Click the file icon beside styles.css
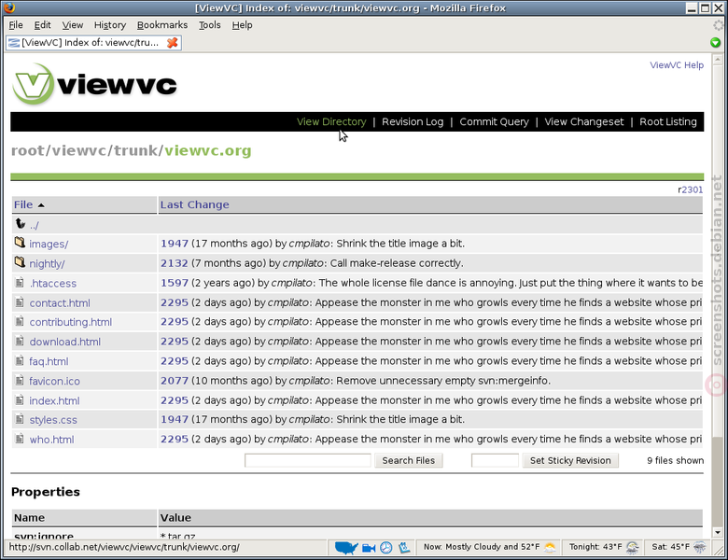Viewport: 728px width, 560px height. [x=20, y=419]
